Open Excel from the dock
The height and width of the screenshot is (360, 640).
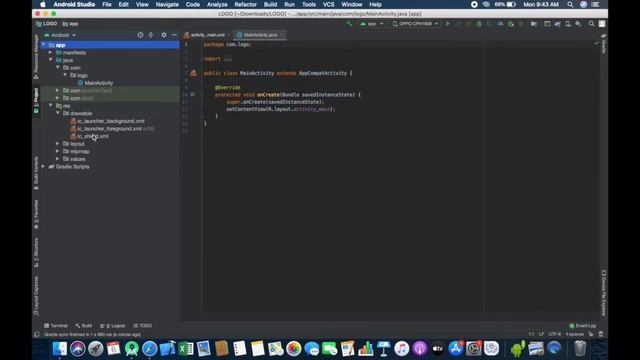[x=186, y=349]
